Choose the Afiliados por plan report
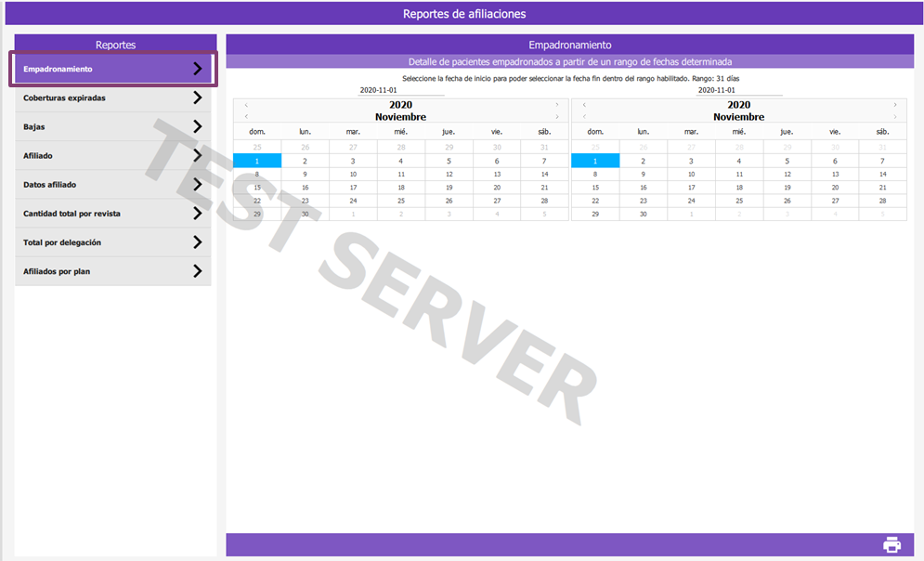 tap(113, 271)
